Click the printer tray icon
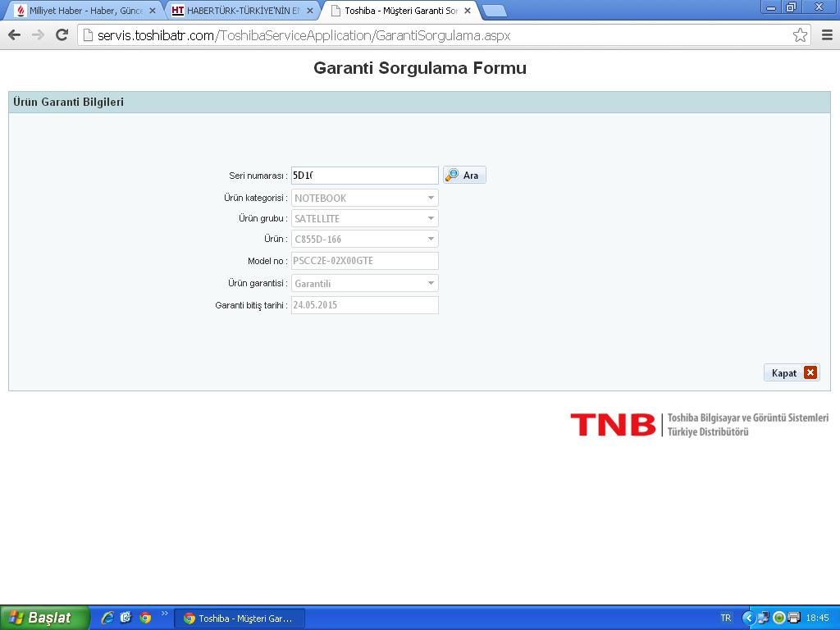Screen dimensions: 840x630 coord(794,618)
